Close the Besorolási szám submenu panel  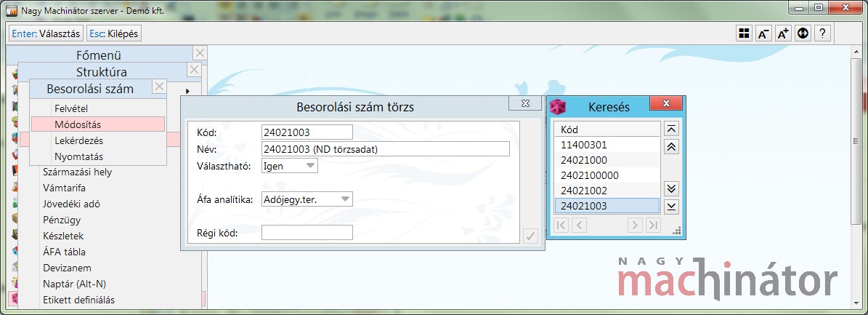[159, 87]
